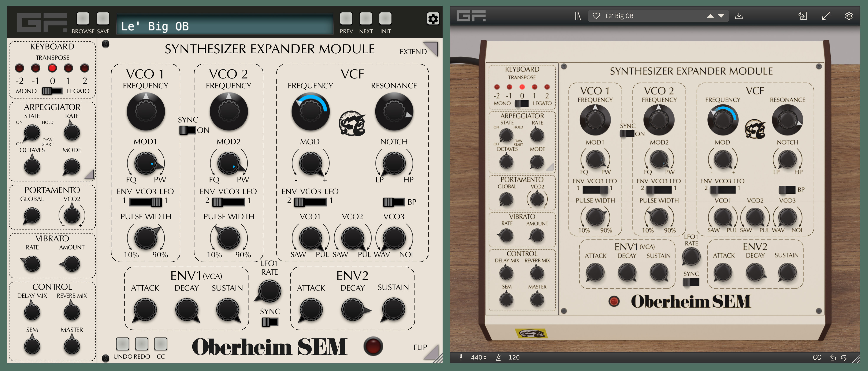Image resolution: width=868 pixels, height=371 pixels.
Task: Click CC in right window status bar
Action: coord(817,357)
